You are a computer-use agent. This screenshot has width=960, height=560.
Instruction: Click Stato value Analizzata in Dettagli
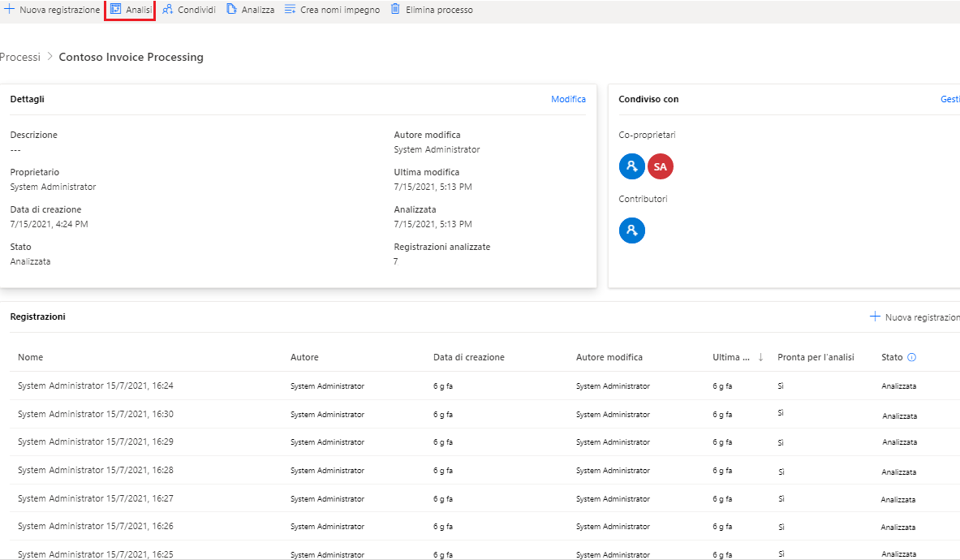31,261
